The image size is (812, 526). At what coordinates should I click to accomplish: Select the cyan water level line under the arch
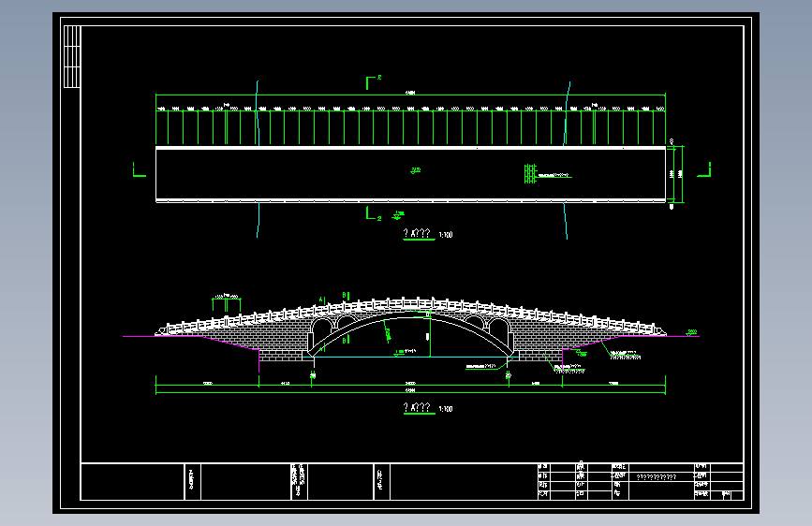click(410, 357)
